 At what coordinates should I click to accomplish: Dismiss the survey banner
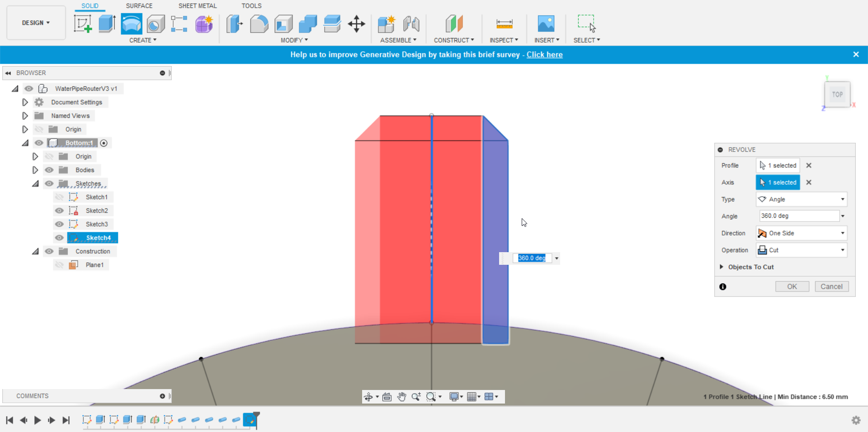[x=856, y=54]
